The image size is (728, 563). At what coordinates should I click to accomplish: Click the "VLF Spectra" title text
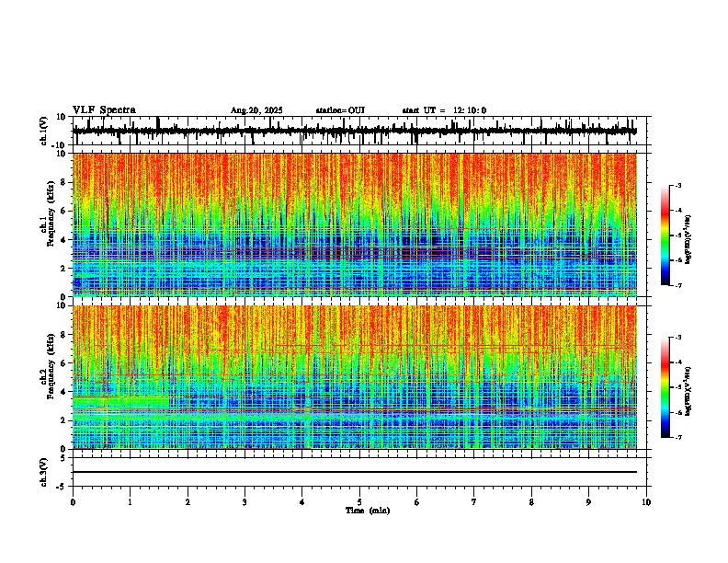(x=104, y=109)
